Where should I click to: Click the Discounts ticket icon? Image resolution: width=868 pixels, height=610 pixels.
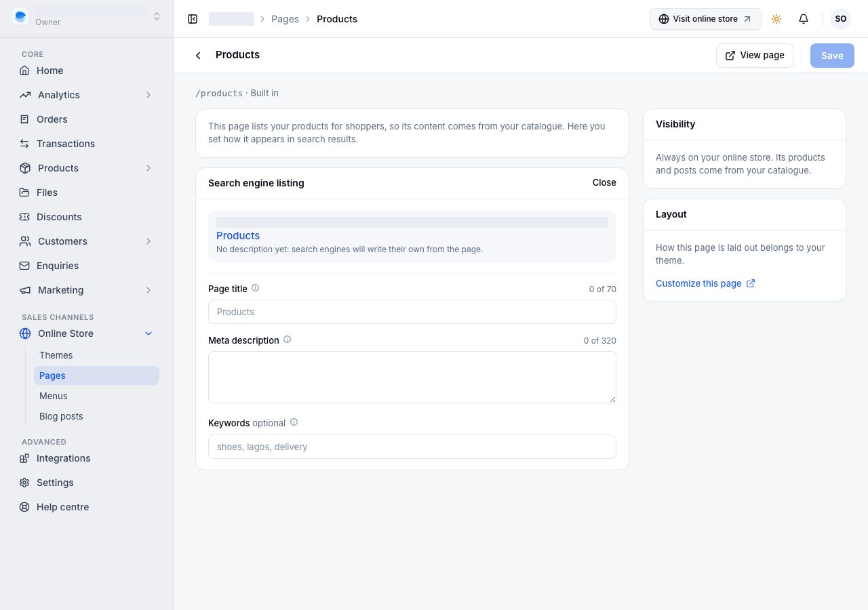[x=24, y=217]
